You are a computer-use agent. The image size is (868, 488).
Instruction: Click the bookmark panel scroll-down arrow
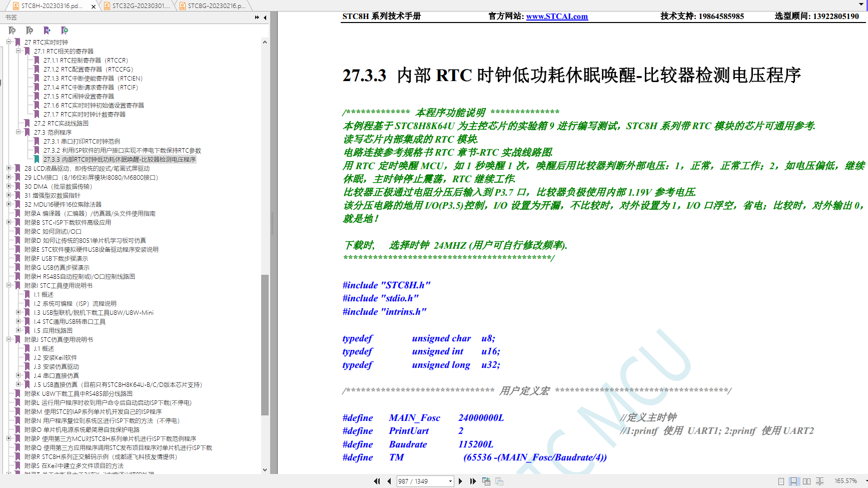(265, 469)
